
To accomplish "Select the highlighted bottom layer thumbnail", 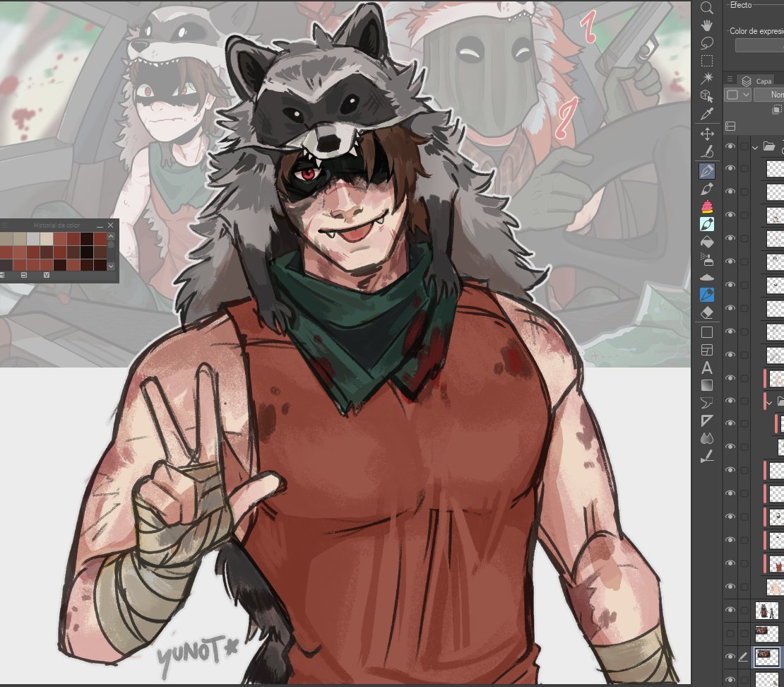I will click(x=766, y=657).
